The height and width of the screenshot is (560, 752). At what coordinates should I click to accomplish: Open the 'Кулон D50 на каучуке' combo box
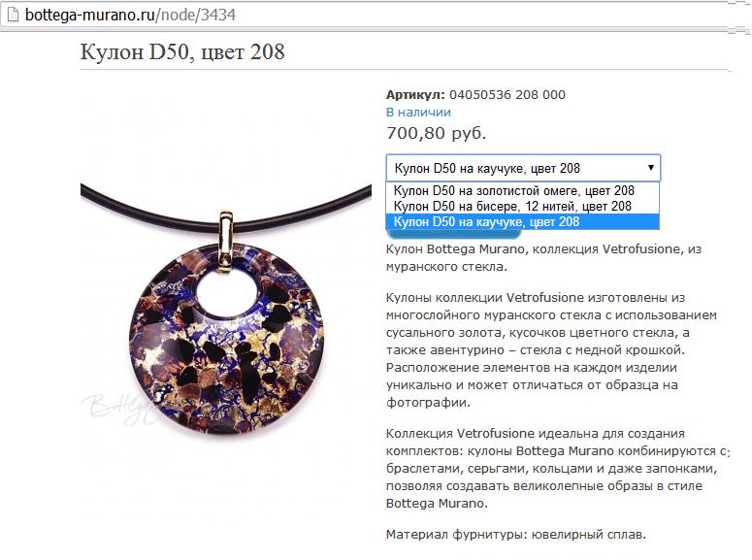pyautogui.click(x=523, y=168)
